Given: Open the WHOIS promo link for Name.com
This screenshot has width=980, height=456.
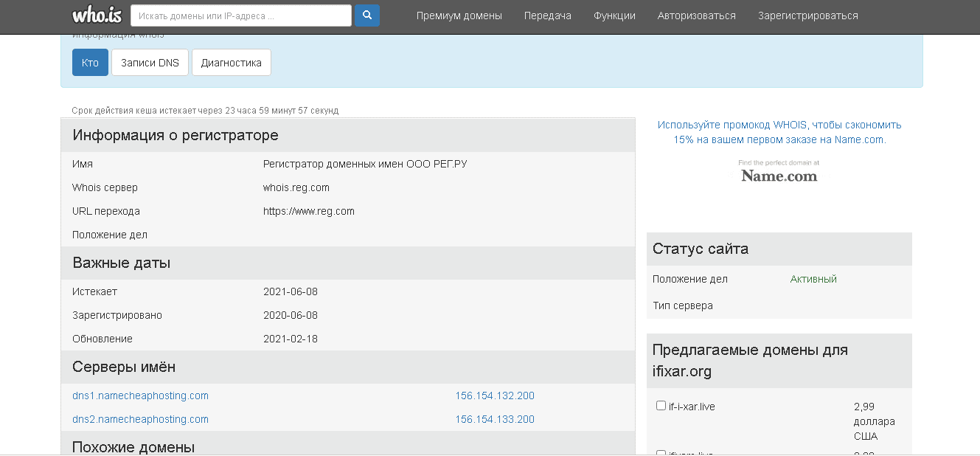Looking at the screenshot, I should click(779, 131).
